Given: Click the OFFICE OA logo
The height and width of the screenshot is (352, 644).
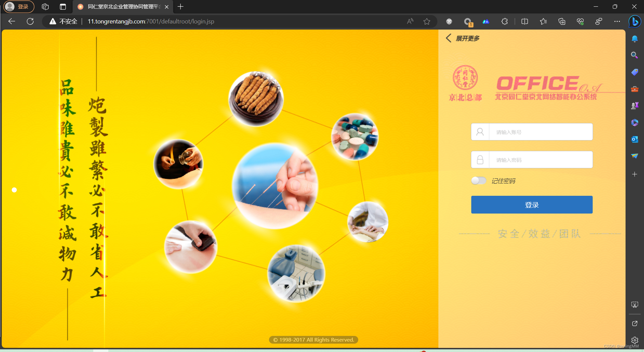Looking at the screenshot, I should [548, 88].
